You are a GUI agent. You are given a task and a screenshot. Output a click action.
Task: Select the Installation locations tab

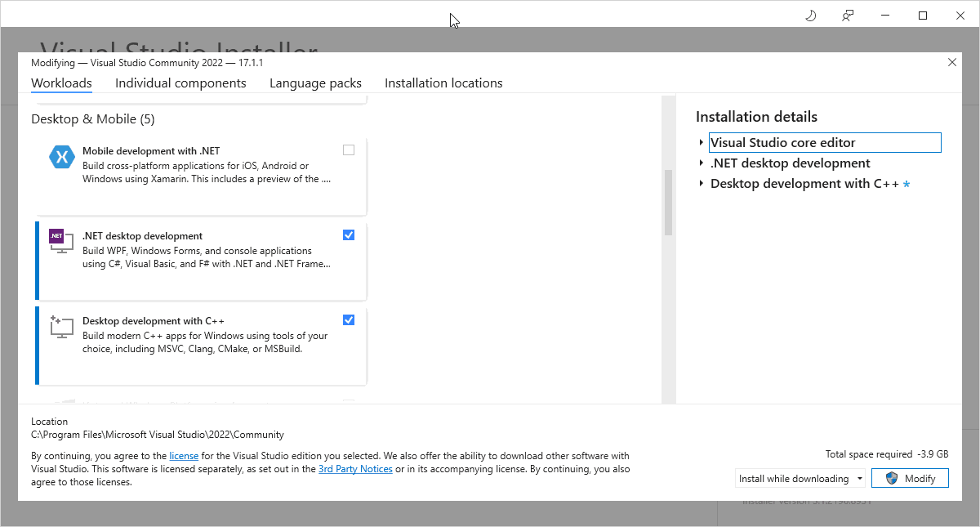[x=443, y=83]
